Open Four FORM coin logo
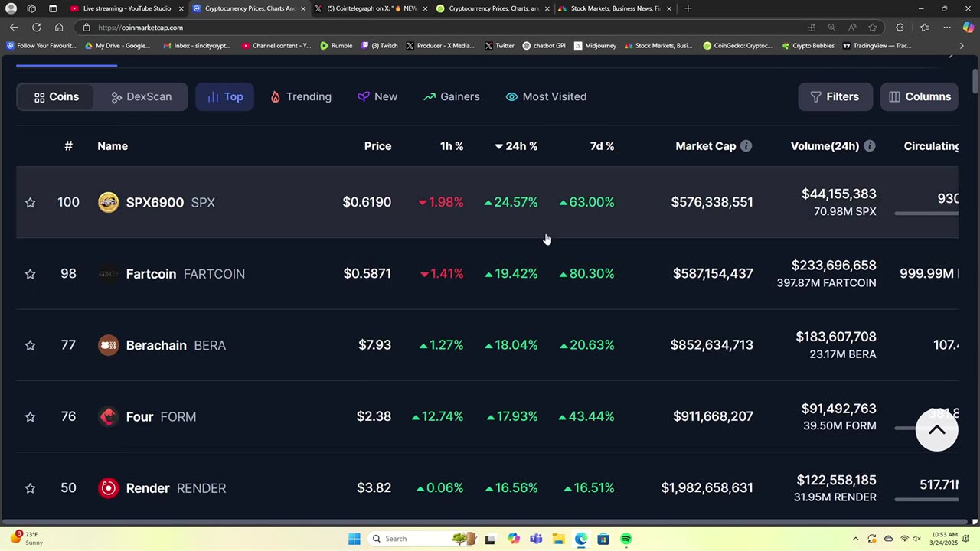This screenshot has width=980, height=551. (109, 416)
